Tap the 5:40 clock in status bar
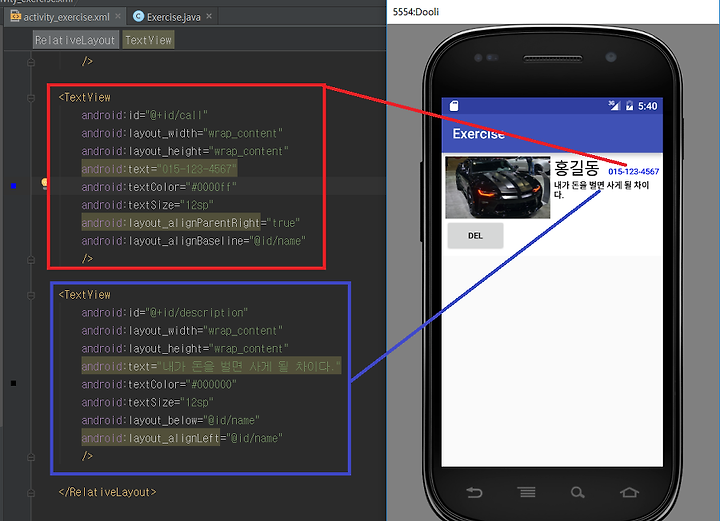The height and width of the screenshot is (521, 720). pos(647,106)
